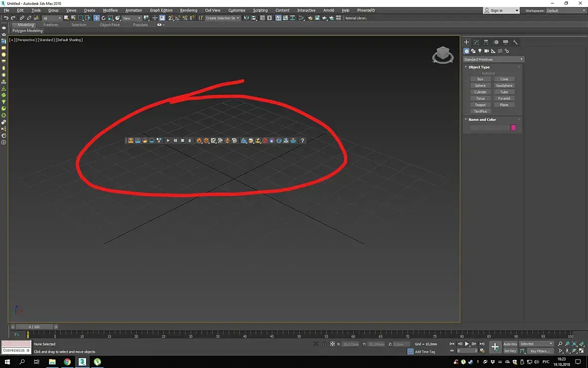The height and width of the screenshot is (368, 588).
Task: Select the Move tool in main toolbar
Action: (96, 17)
